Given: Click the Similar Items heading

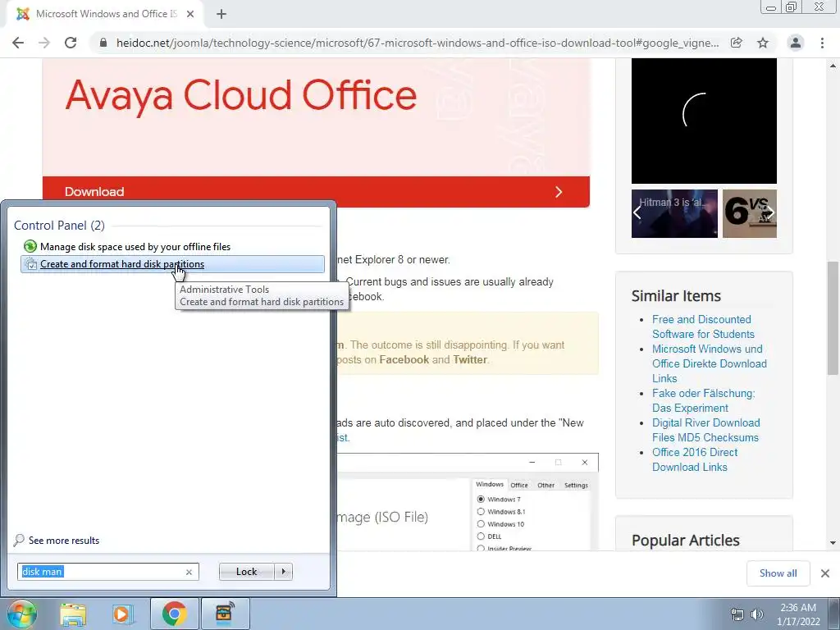Looking at the screenshot, I should tap(676, 295).
